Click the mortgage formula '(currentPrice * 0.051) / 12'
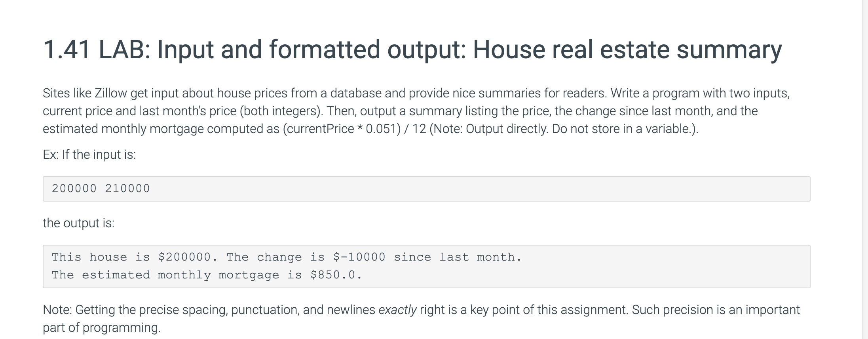868x339 pixels. click(354, 129)
